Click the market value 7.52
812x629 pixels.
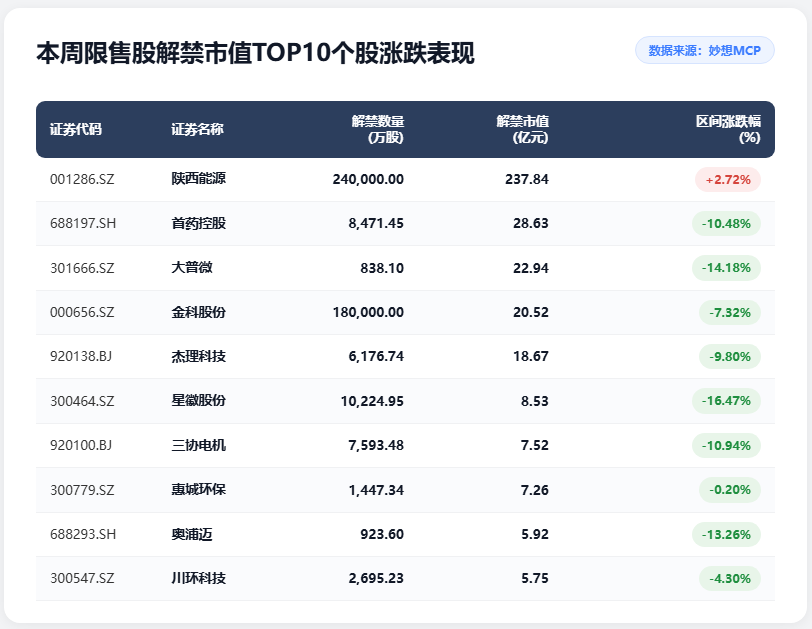coord(534,445)
